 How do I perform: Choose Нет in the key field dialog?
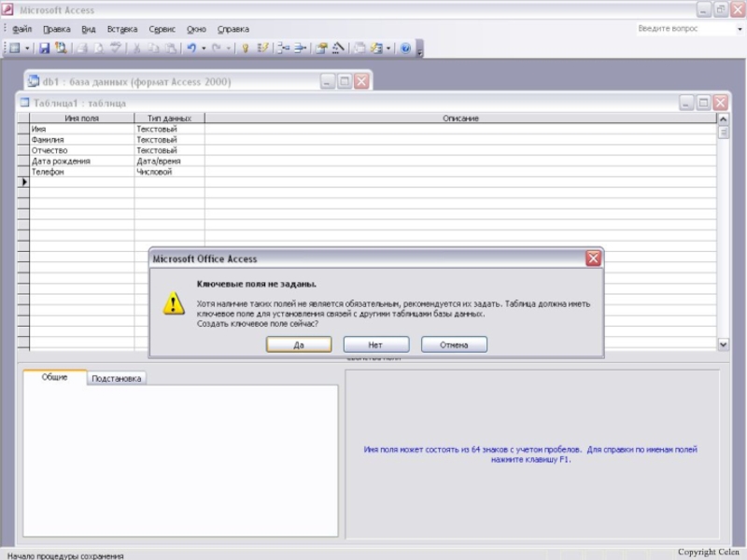pos(375,344)
